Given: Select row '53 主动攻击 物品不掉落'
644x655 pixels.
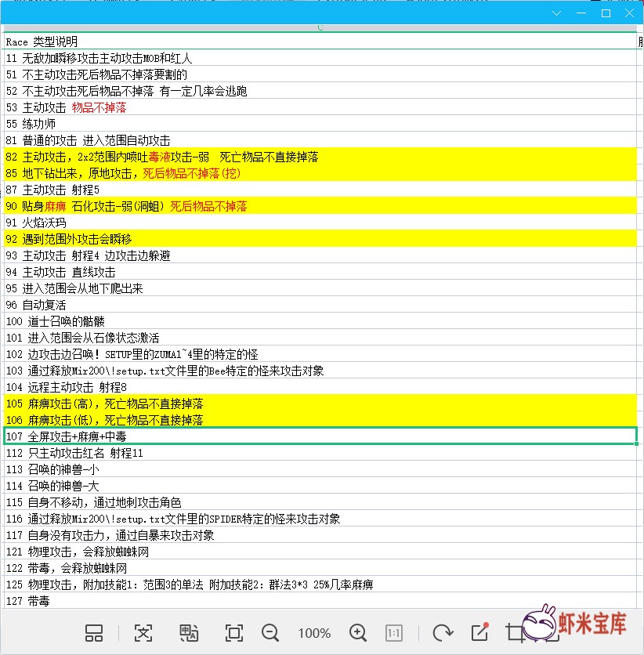Looking at the screenshot, I should [320, 107].
